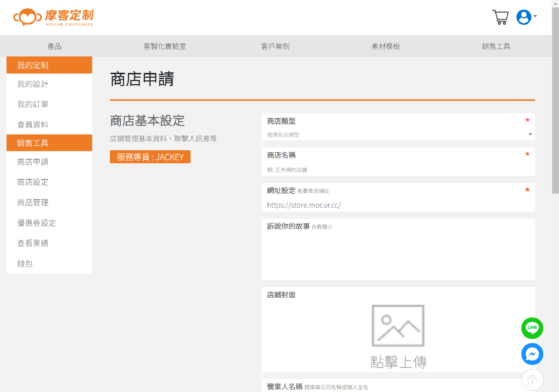Open 客製化實驗室 navigation menu
559x392 pixels.
165,46
